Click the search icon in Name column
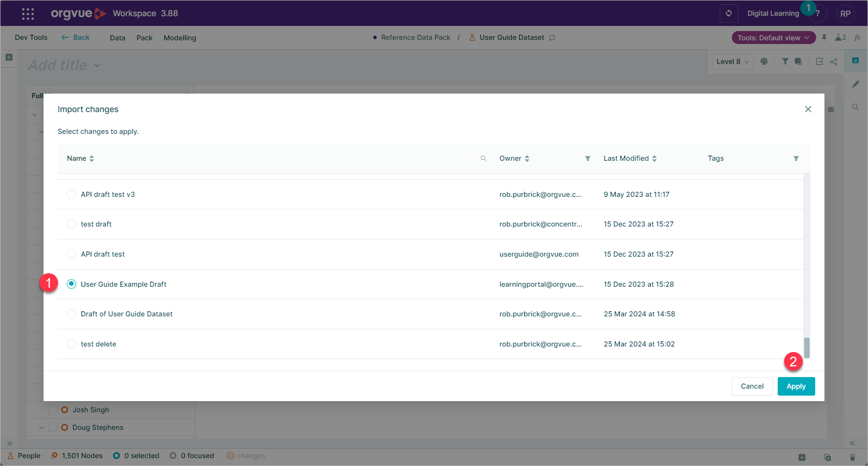The image size is (868, 466). (483, 158)
